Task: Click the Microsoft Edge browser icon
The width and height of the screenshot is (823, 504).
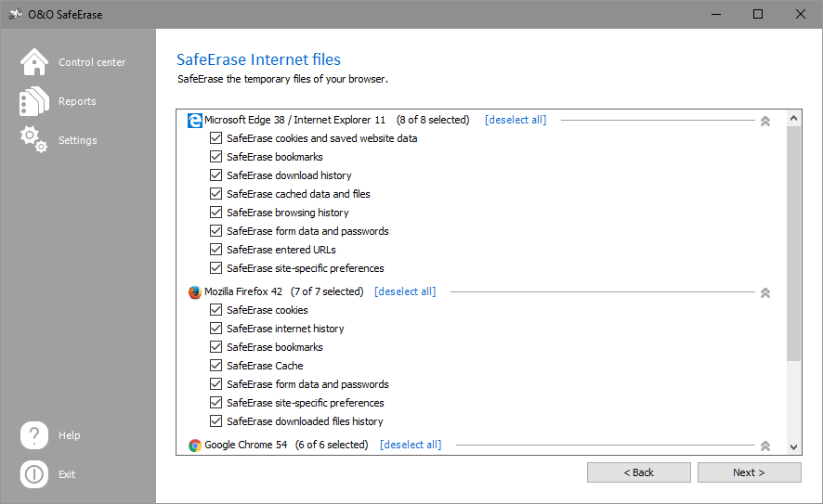Action: [195, 120]
